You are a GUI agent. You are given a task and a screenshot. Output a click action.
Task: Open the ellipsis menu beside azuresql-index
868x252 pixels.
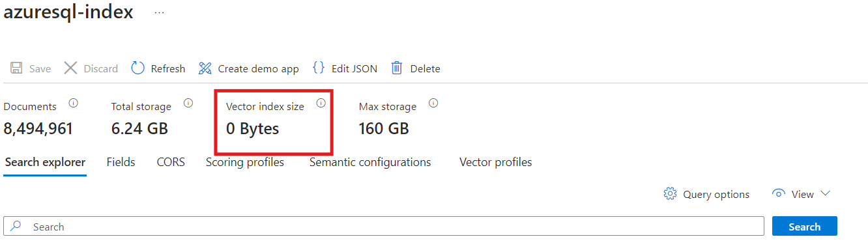(x=159, y=12)
